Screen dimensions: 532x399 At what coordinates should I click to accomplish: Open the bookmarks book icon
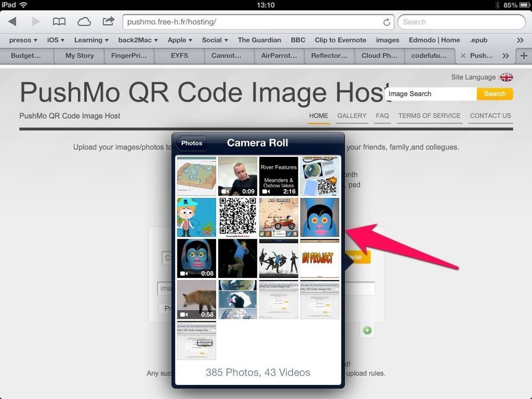[x=59, y=22]
